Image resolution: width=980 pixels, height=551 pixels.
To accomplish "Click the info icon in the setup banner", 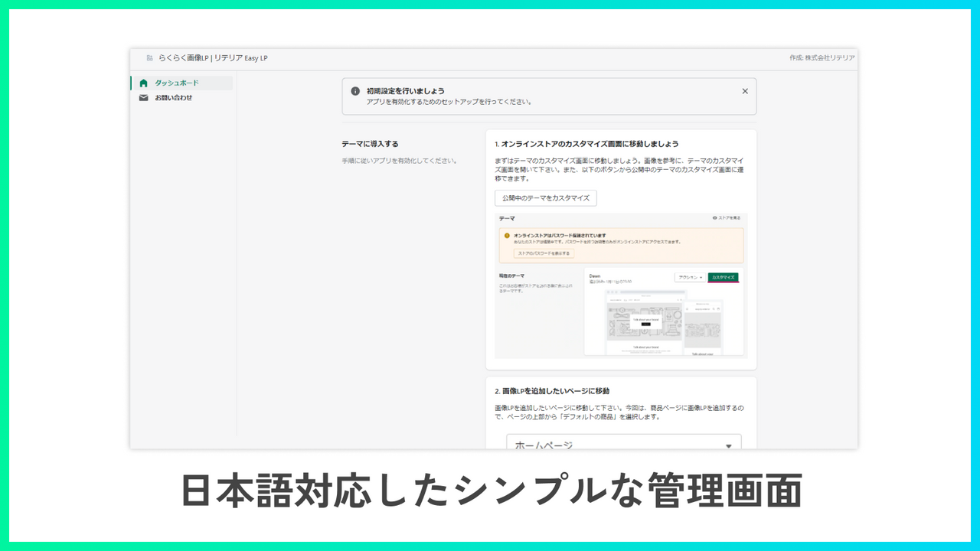I will [x=354, y=90].
